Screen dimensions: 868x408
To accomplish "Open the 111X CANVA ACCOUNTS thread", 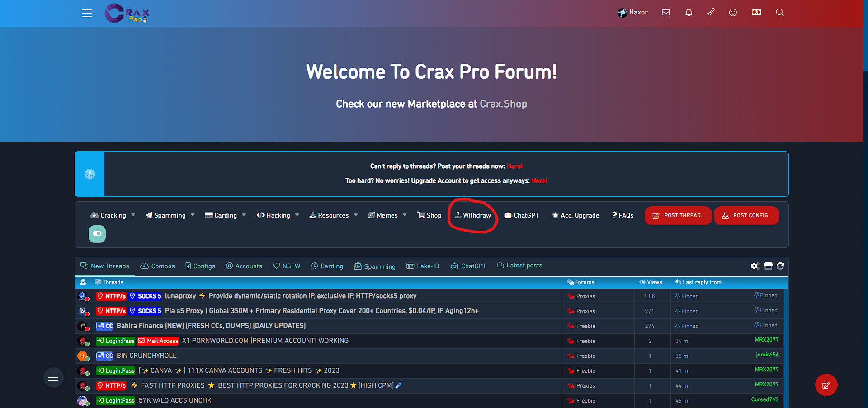I will coord(239,370).
